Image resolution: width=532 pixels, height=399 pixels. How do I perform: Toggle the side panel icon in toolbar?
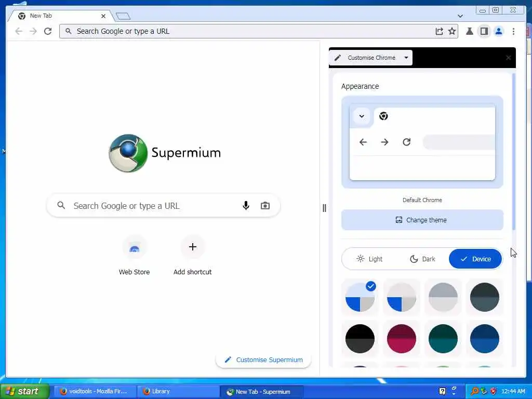pos(484,31)
